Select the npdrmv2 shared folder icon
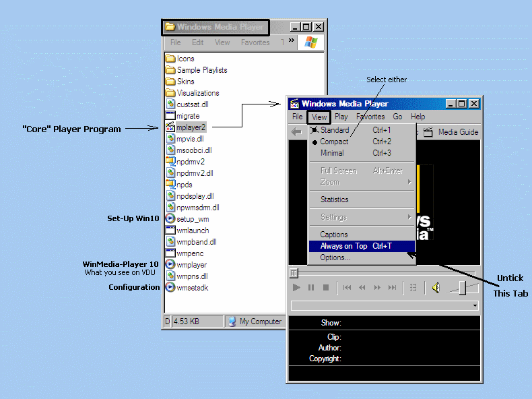The height and width of the screenshot is (399, 532). [x=170, y=162]
